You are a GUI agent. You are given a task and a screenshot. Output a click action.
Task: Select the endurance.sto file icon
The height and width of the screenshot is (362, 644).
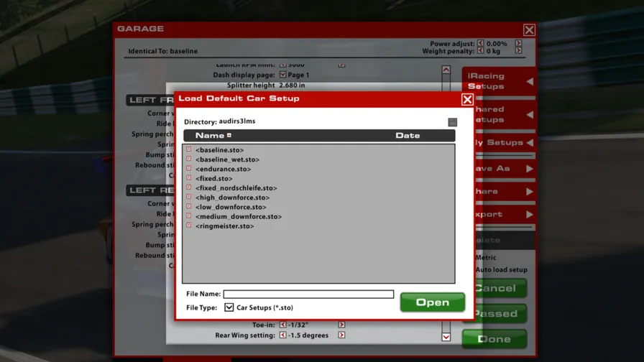pyautogui.click(x=188, y=168)
